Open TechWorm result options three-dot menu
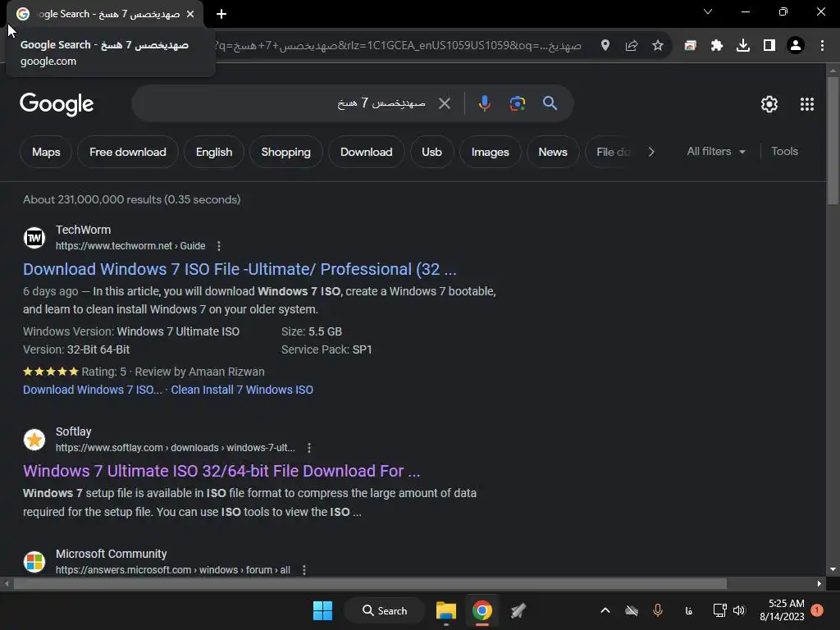 point(218,246)
